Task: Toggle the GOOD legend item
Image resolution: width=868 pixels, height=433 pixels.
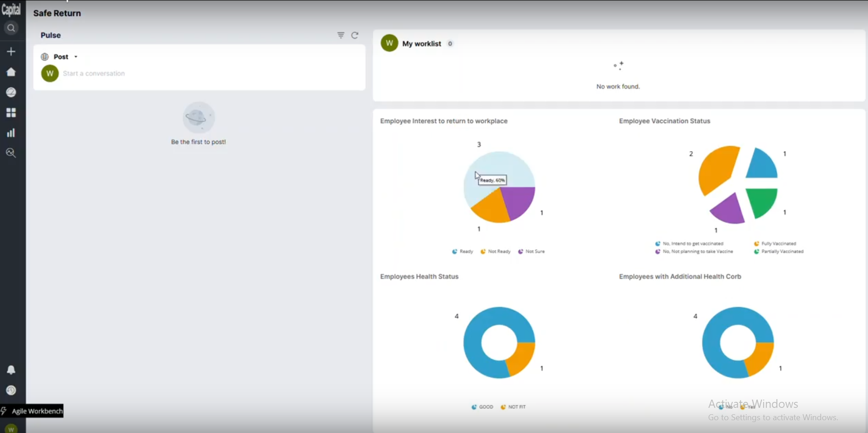Action: click(482, 407)
